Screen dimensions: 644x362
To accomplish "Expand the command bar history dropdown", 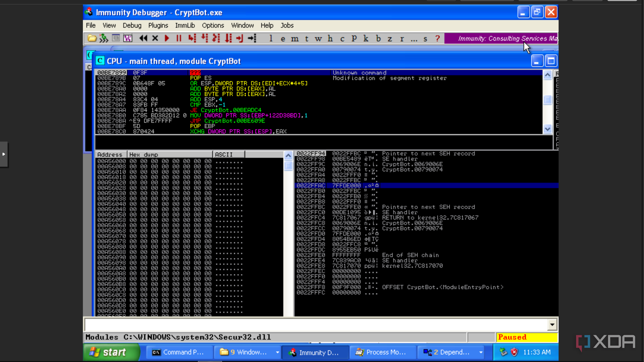I will (x=552, y=325).
